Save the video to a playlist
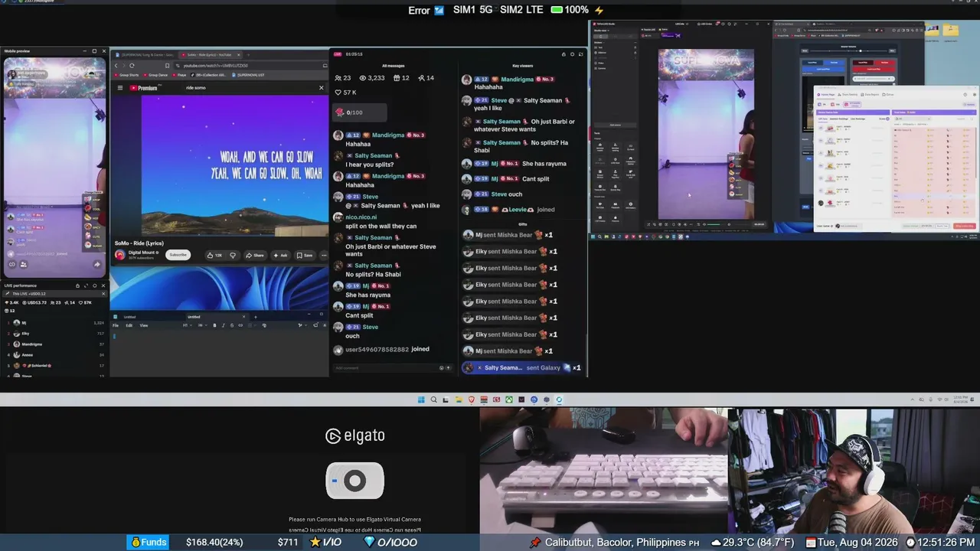Screen dimensions: 980x551 [305, 255]
